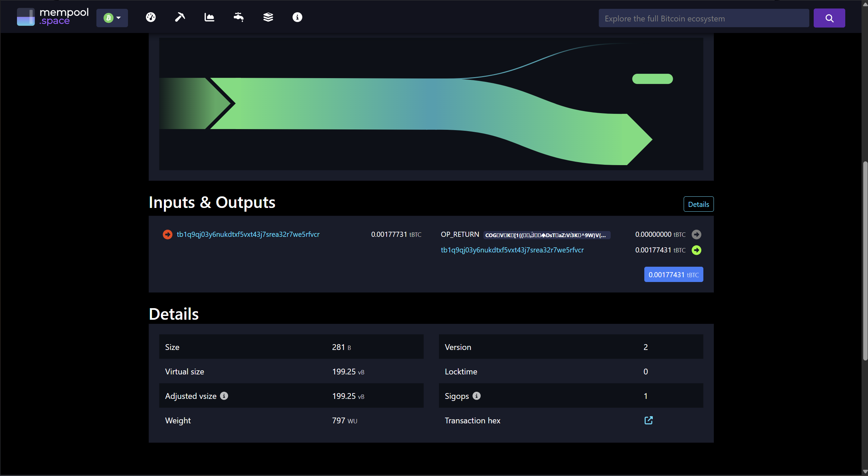Click the mempool.space logo
This screenshot has height=476, width=868.
point(53,17)
